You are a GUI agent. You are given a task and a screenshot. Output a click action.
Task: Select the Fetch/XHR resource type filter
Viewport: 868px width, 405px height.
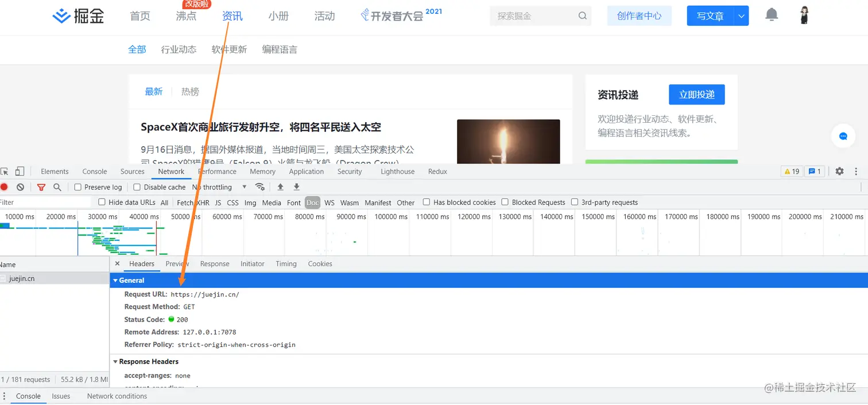tap(193, 202)
